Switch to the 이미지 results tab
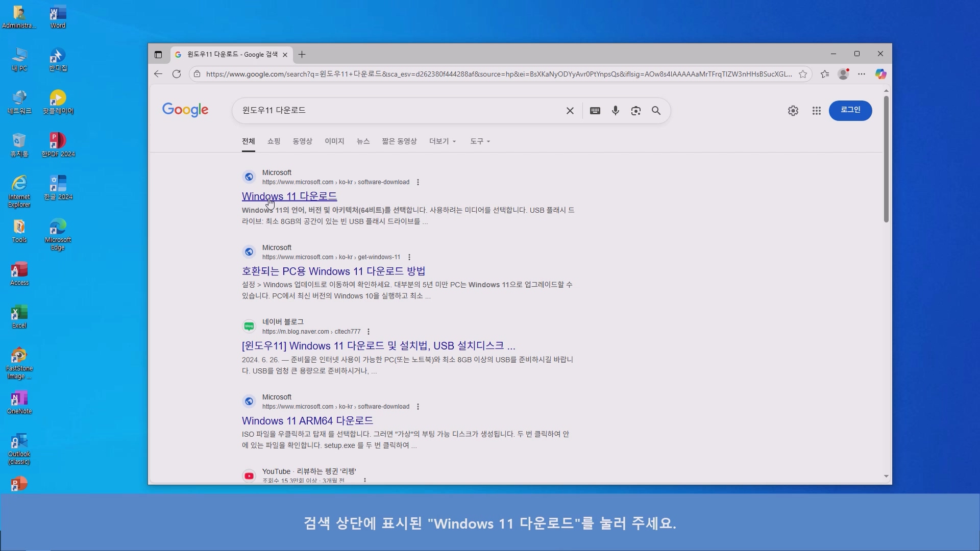Image resolution: width=980 pixels, height=551 pixels. tap(334, 141)
